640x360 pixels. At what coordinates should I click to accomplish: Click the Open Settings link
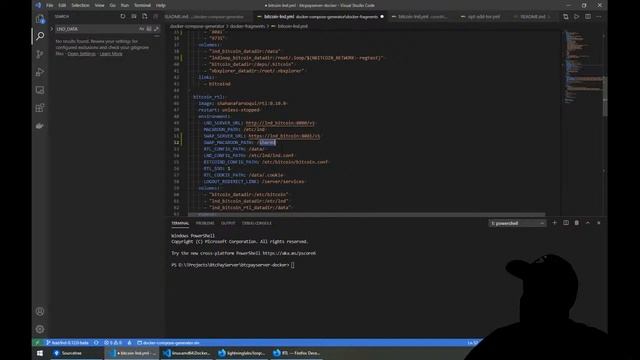[82, 54]
